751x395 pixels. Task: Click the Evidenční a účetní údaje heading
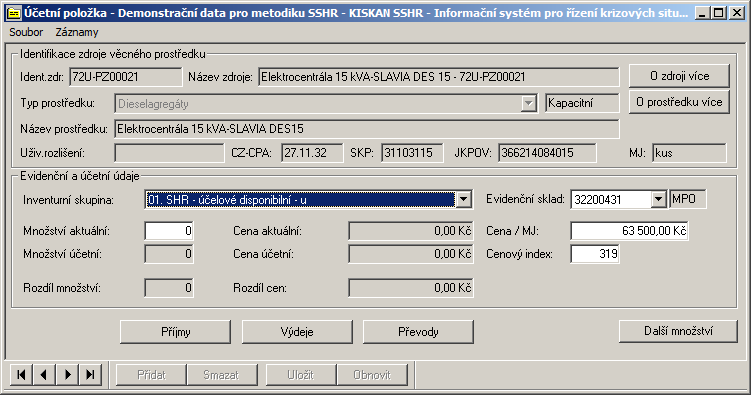click(x=80, y=176)
